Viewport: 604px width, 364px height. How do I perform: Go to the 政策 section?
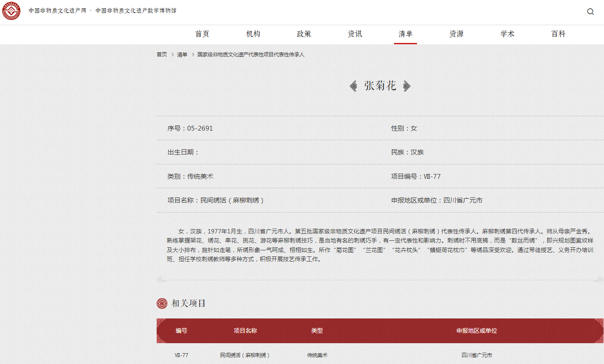tap(304, 34)
